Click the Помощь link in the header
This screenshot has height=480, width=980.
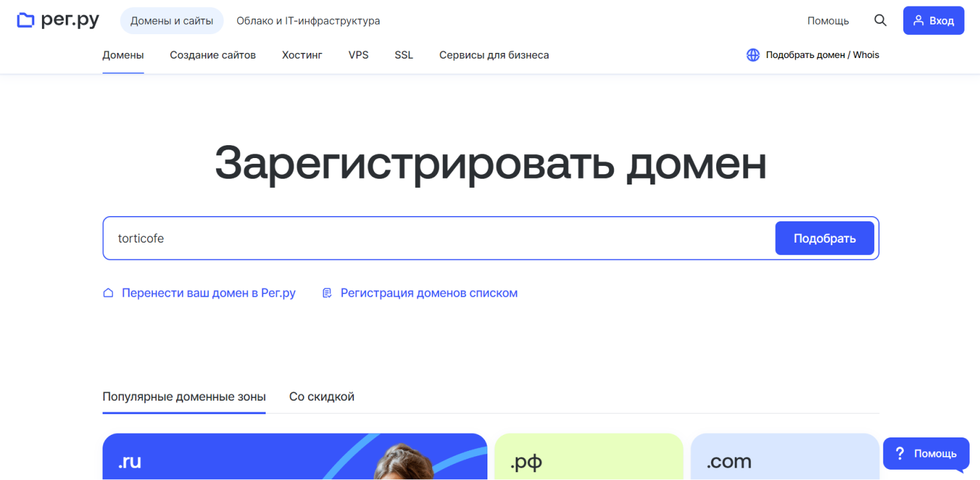tap(828, 21)
